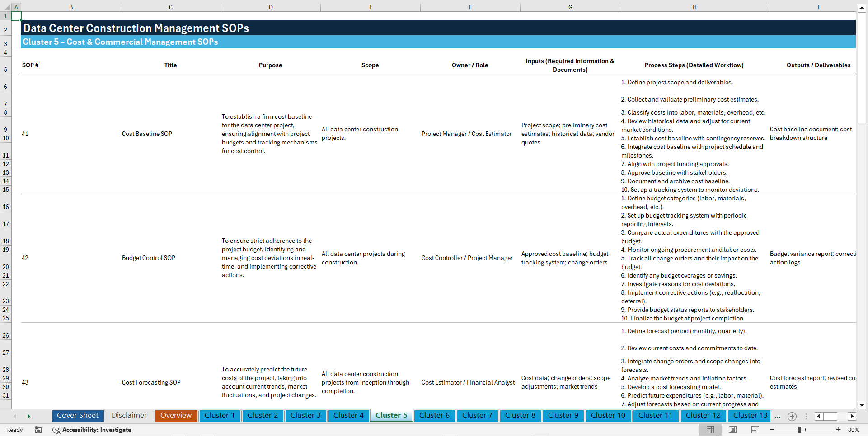868x436 pixels.
Task: Click the next sheet navigation arrow
Action: click(x=29, y=416)
